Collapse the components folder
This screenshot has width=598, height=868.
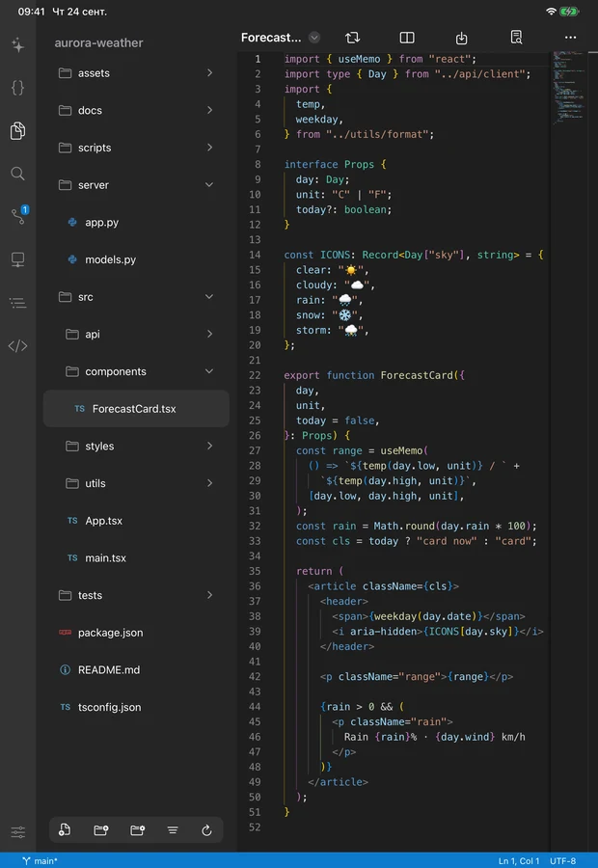click(136, 371)
